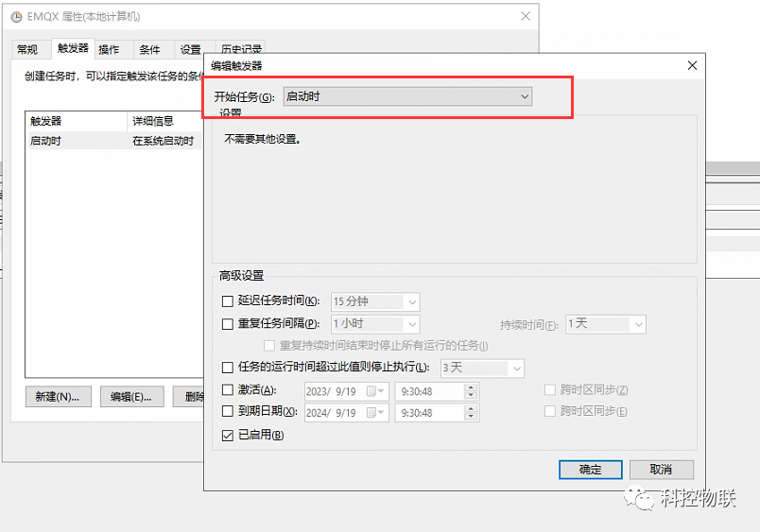Open the 持续时间 1 天 dropdown
The height and width of the screenshot is (532, 760).
[606, 324]
